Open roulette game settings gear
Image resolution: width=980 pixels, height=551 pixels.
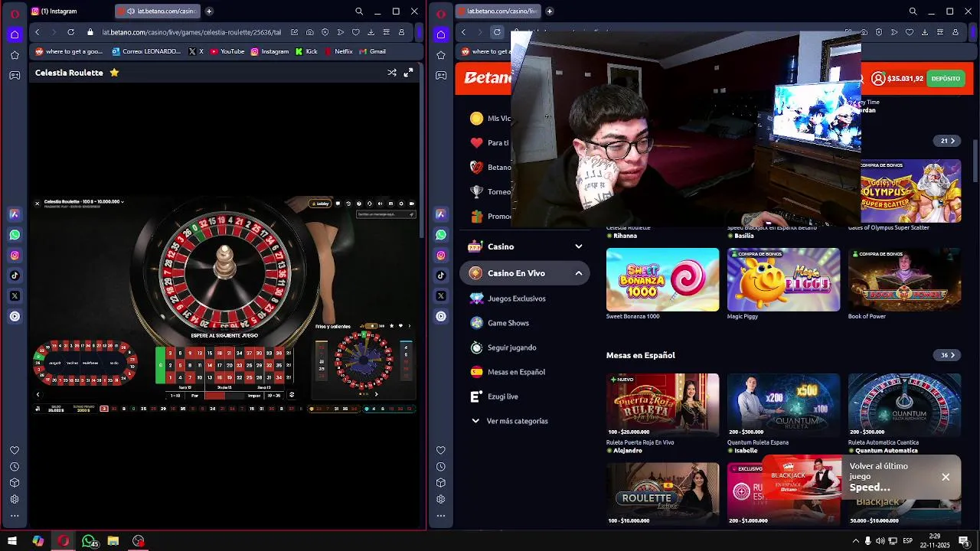401,204
